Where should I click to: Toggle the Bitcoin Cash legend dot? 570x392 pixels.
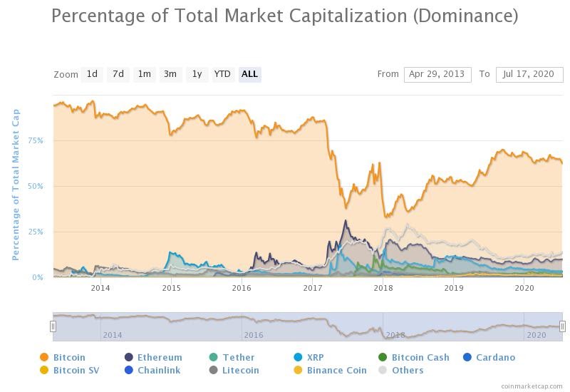(383, 357)
